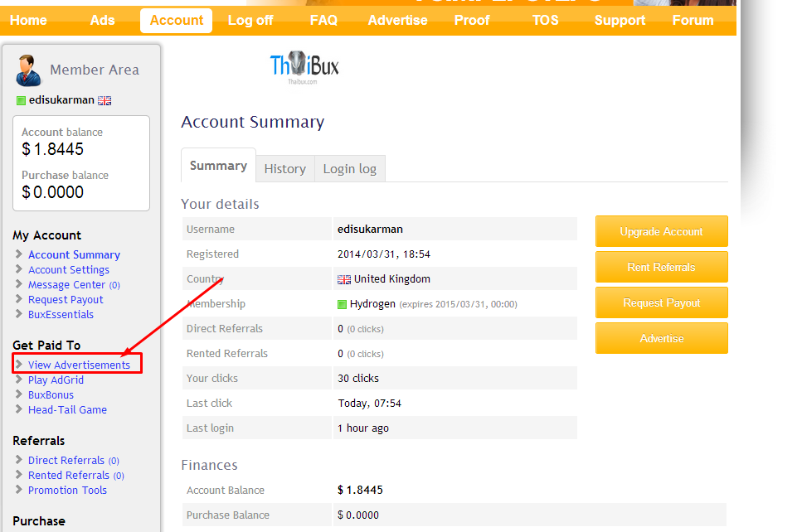
Task: Click the arrow bullet beside Head-Tail Game
Action: [x=19, y=409]
